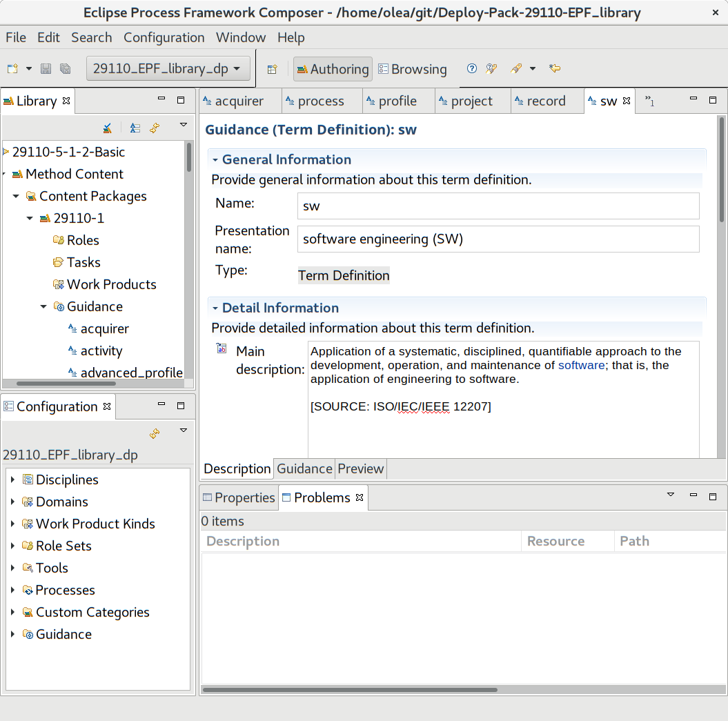Open the 29110_EPF_library_dp configuration dropdown
This screenshot has height=721, width=728.
pos(168,69)
